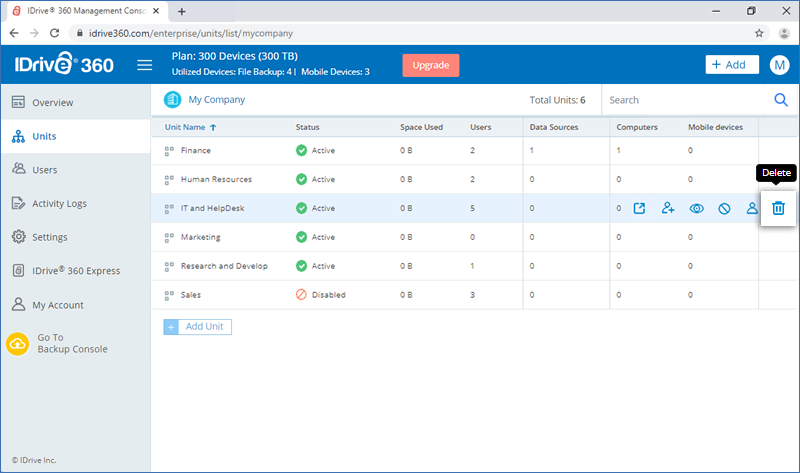Image resolution: width=800 pixels, height=473 pixels.
Task: Click Total Units: 6 text
Action: pos(557,100)
